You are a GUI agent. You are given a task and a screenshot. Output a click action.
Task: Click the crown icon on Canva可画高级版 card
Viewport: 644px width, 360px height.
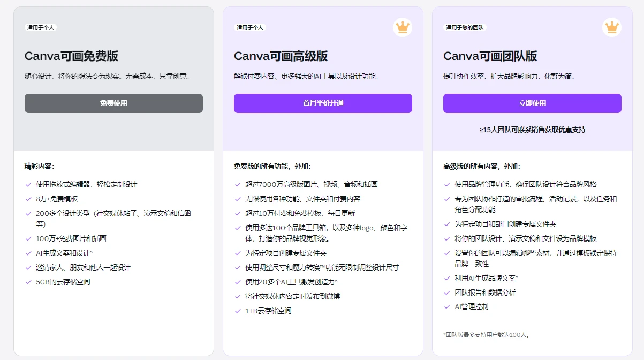(402, 27)
